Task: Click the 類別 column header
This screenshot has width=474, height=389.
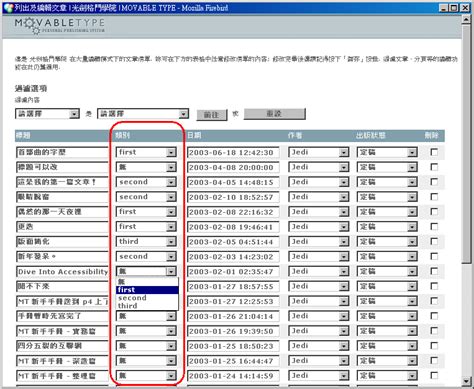Action: tap(122, 135)
